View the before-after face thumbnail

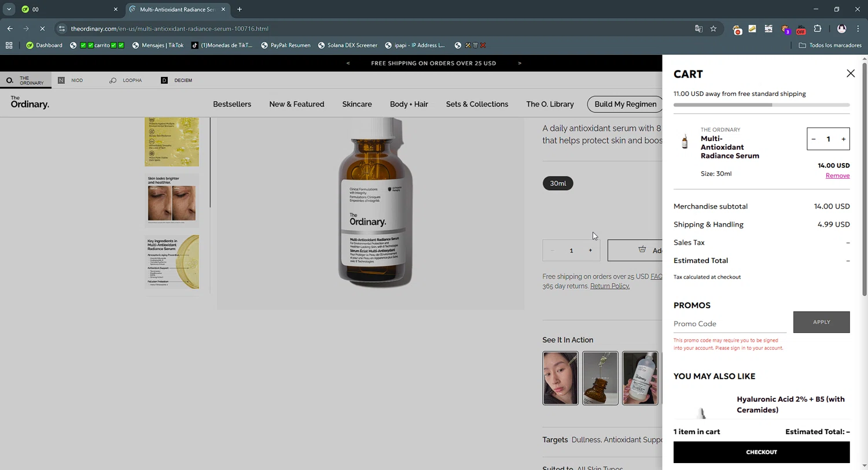(x=172, y=200)
